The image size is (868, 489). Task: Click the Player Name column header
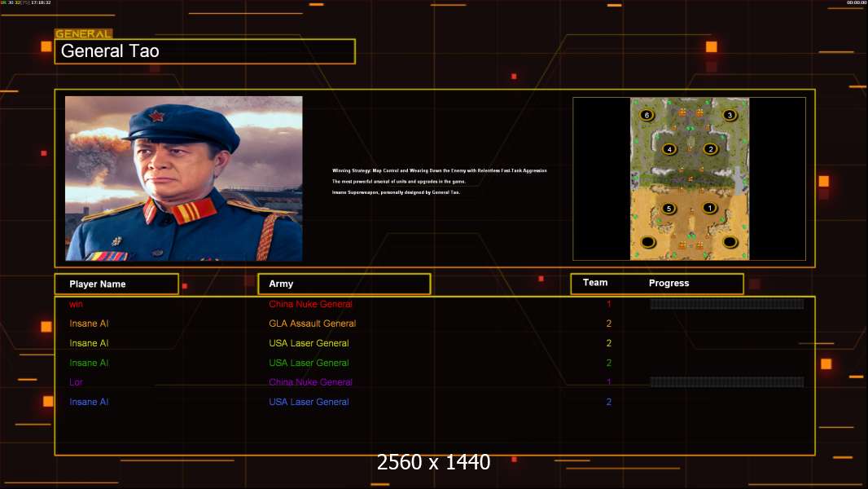pos(116,284)
